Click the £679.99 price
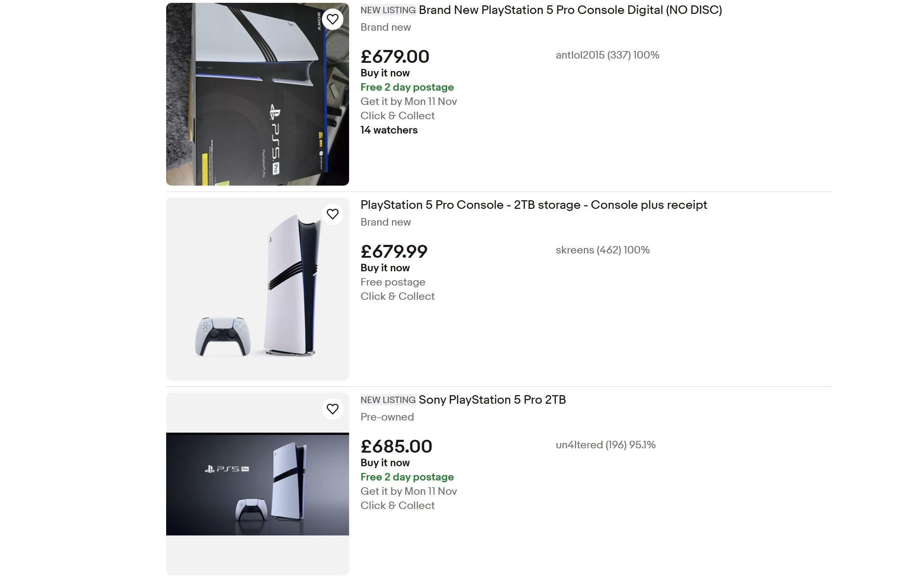The width and height of the screenshot is (924, 579). point(394,252)
